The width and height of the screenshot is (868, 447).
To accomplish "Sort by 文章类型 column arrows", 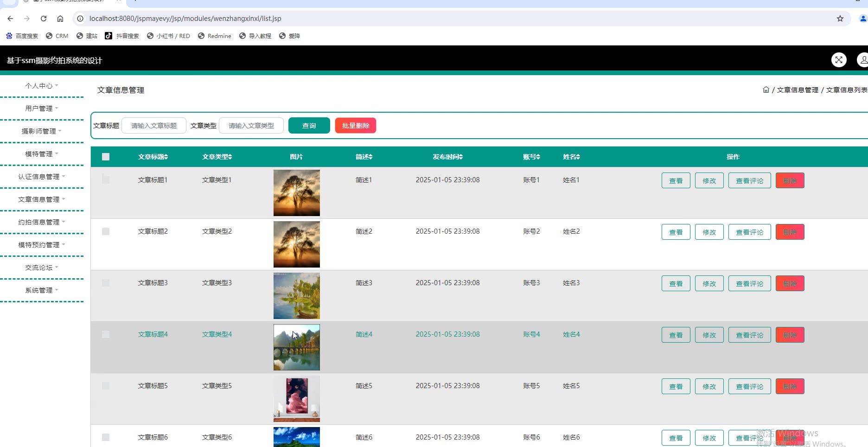I will (230, 157).
